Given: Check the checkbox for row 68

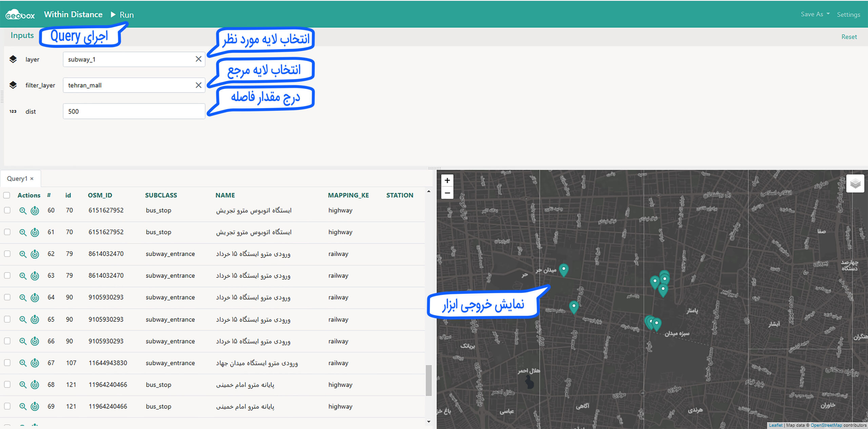Looking at the screenshot, I should coord(7,385).
